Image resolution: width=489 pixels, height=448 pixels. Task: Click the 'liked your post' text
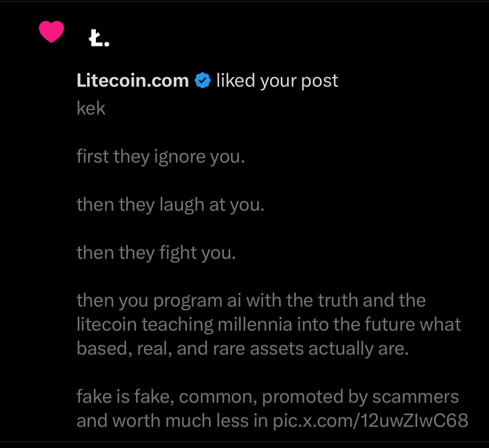(x=277, y=81)
